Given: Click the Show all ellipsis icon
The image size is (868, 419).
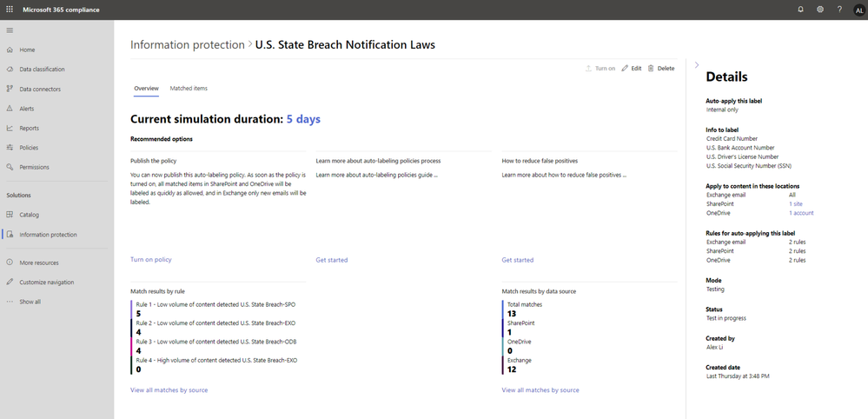Looking at the screenshot, I should pyautogui.click(x=10, y=302).
